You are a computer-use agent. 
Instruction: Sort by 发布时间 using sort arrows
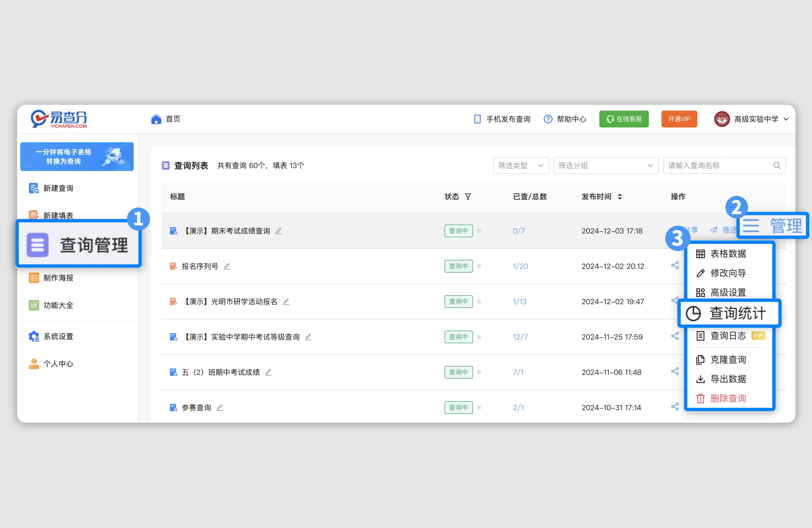click(620, 197)
